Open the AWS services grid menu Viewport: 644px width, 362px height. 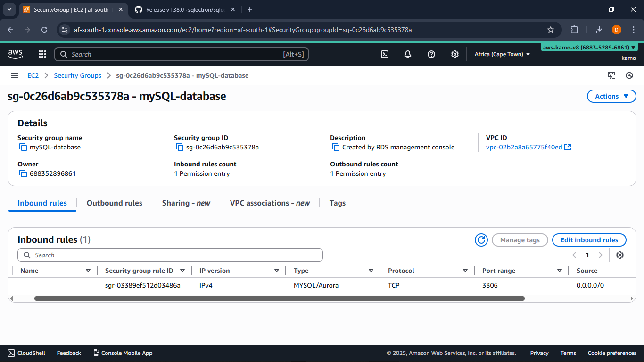(42, 54)
